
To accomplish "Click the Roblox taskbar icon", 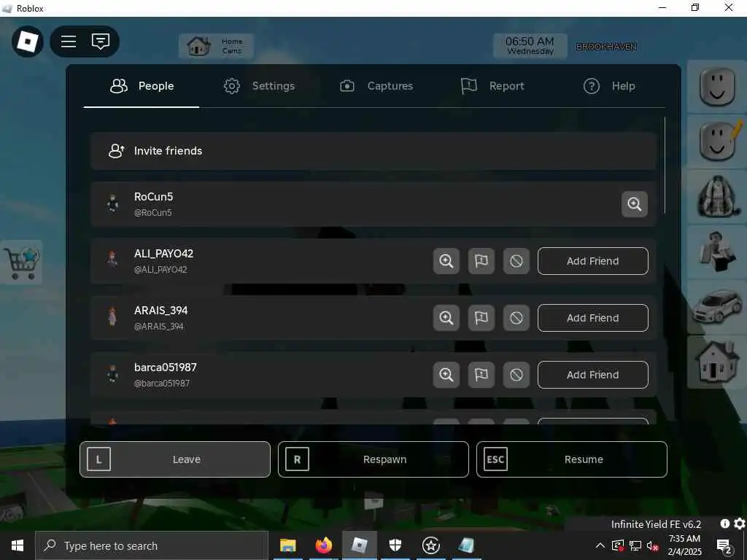I will 359,545.
